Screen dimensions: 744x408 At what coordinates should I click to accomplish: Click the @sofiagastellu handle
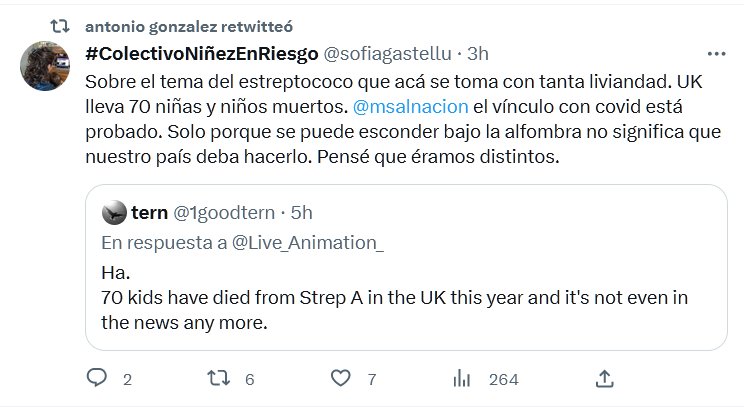pos(391,53)
